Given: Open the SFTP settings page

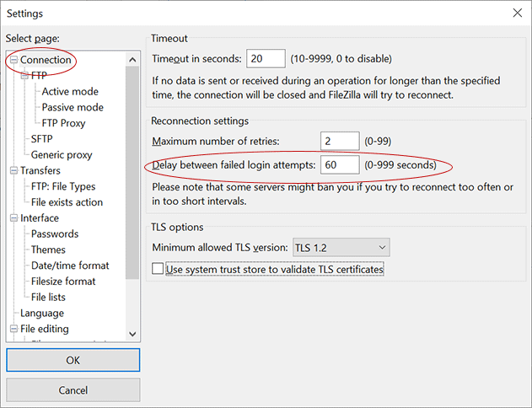Looking at the screenshot, I should click(x=42, y=139).
